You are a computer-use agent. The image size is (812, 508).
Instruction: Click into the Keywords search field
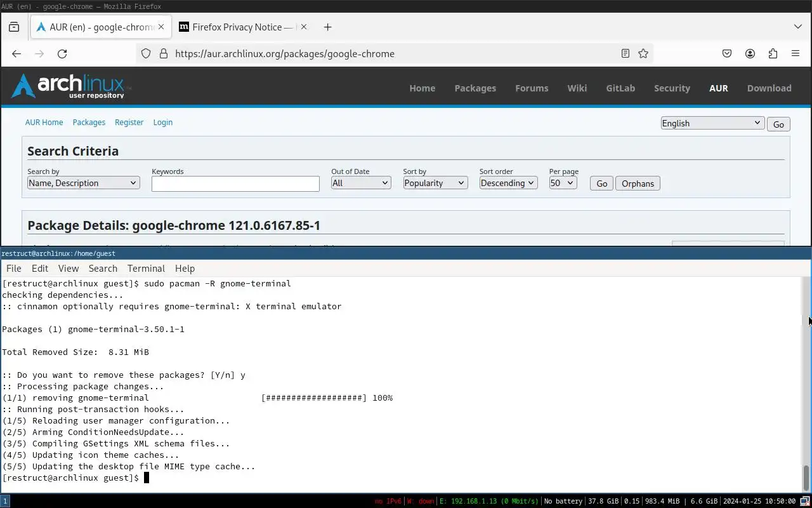(x=235, y=184)
